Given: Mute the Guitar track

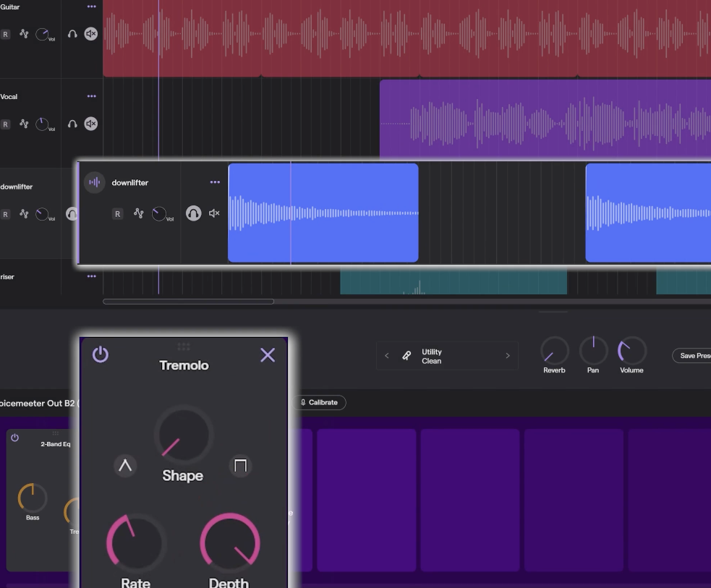Looking at the screenshot, I should (x=91, y=34).
